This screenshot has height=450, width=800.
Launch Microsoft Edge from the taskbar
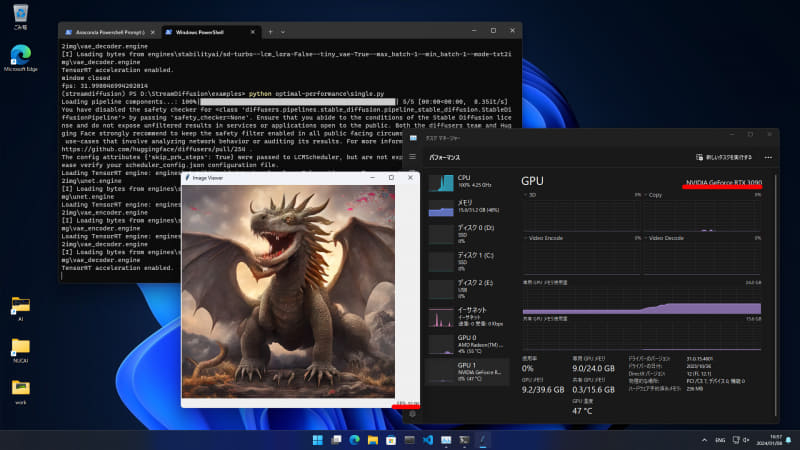pyautogui.click(x=355, y=440)
